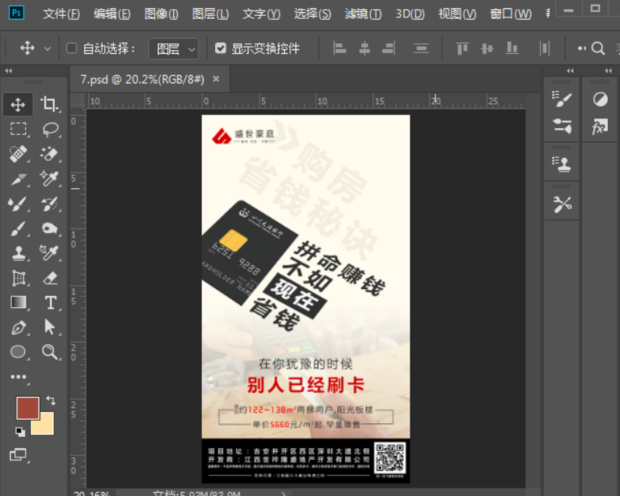Click the Photoshop Ps logo
This screenshot has width=620, height=496.
(16, 13)
